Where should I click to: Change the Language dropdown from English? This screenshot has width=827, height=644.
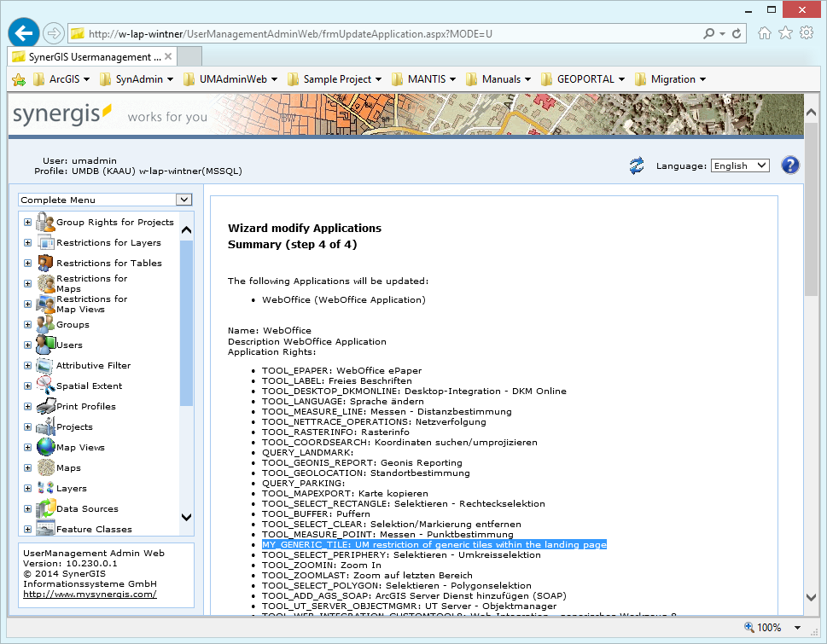pos(740,165)
